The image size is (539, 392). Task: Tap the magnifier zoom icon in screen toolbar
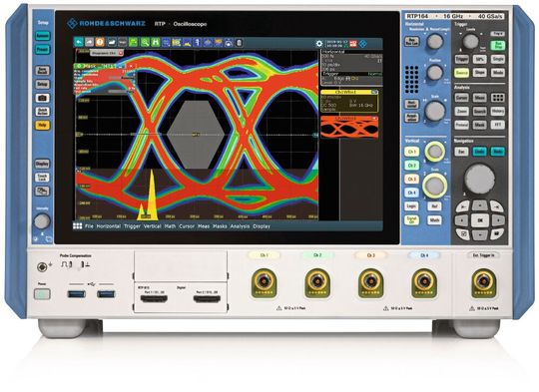pos(145,42)
